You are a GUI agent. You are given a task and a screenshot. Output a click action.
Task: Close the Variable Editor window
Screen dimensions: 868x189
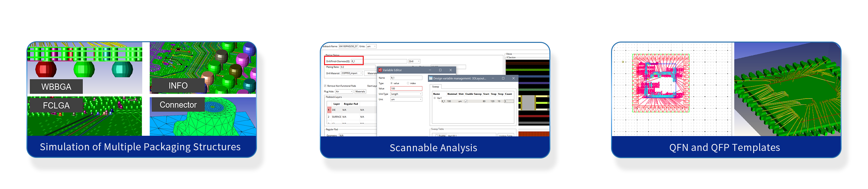[450, 70]
